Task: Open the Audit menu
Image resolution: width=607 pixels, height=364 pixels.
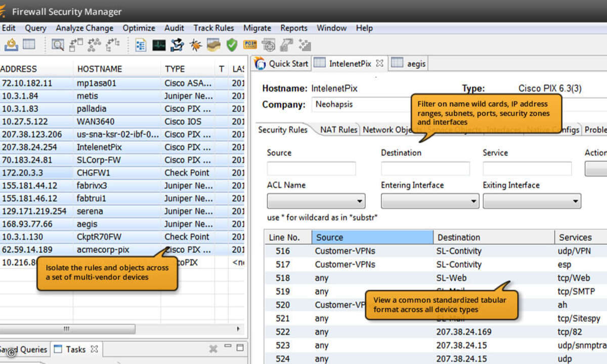Action: click(x=175, y=28)
